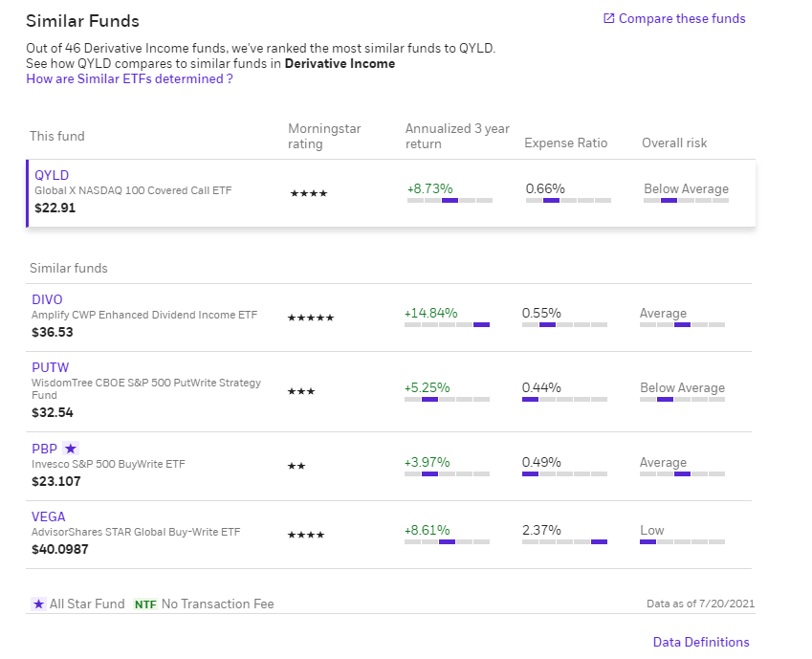The image size is (812, 659).
Task: Click QYLD's four-star Morningstar rating
Action: tap(309, 193)
